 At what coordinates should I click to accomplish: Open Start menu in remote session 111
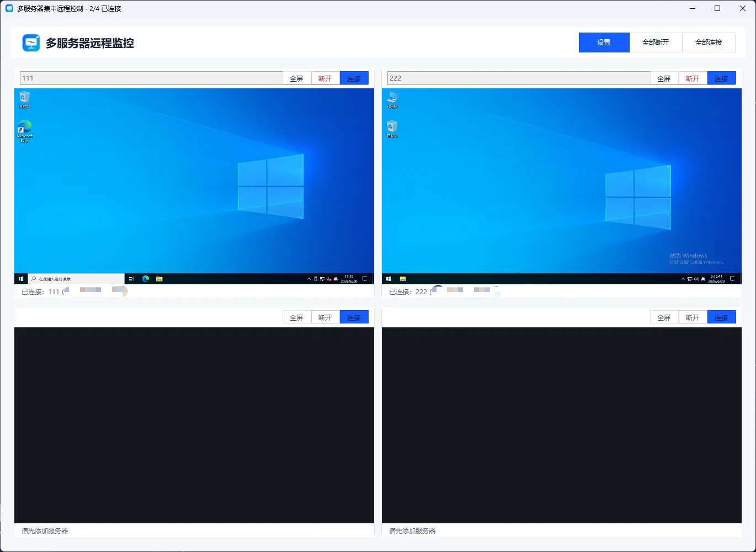(21, 279)
